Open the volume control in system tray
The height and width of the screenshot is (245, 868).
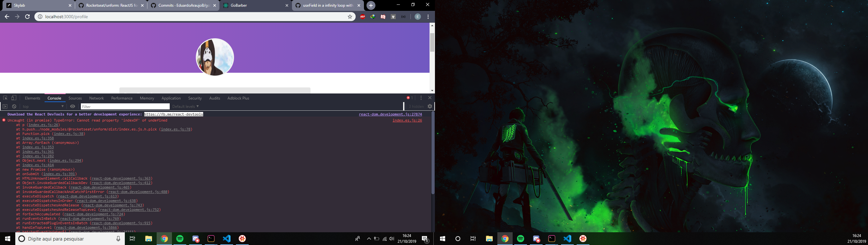392,239
